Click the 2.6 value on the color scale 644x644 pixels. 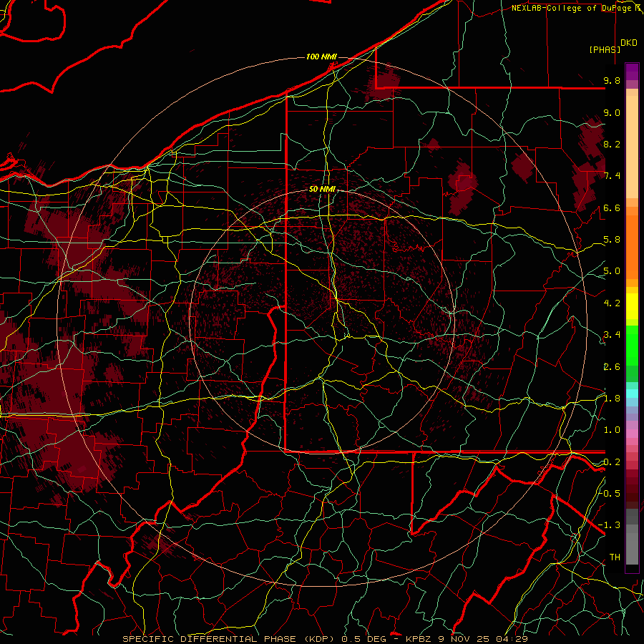(612, 367)
